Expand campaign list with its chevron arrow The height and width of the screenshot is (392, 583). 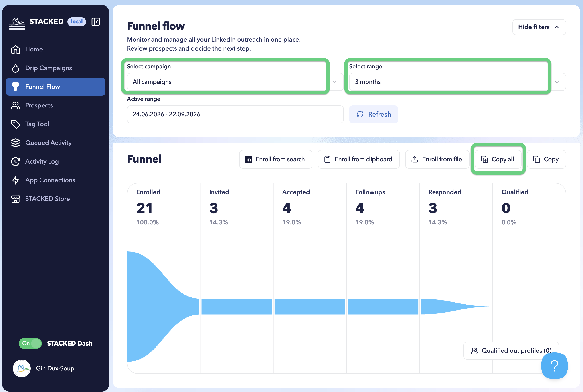click(x=334, y=82)
